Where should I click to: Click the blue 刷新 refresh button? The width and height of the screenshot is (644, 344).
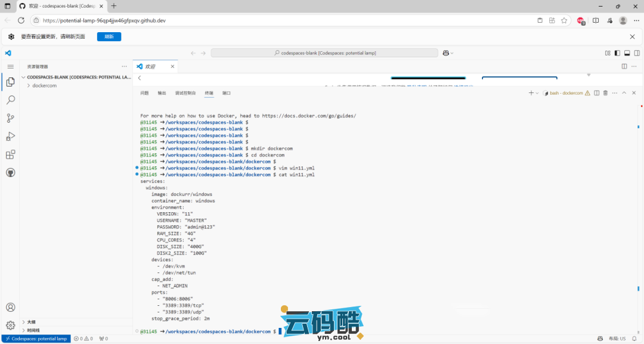click(109, 36)
